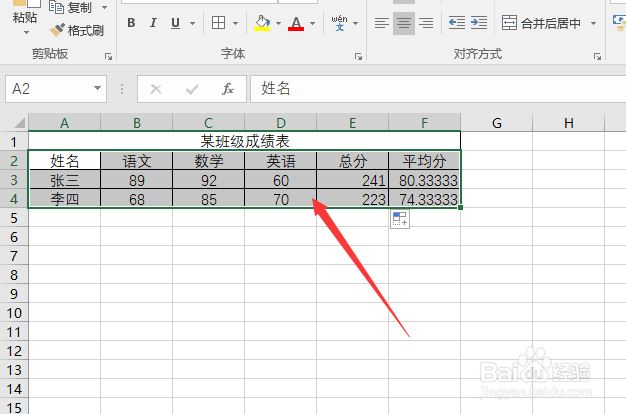Image resolution: width=626 pixels, height=414 pixels.
Task: Open 对齐方式 dialog launcher
Action: 597,56
